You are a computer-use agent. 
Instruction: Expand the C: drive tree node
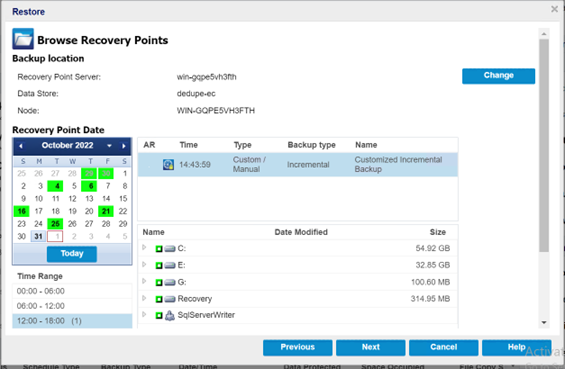(x=144, y=248)
